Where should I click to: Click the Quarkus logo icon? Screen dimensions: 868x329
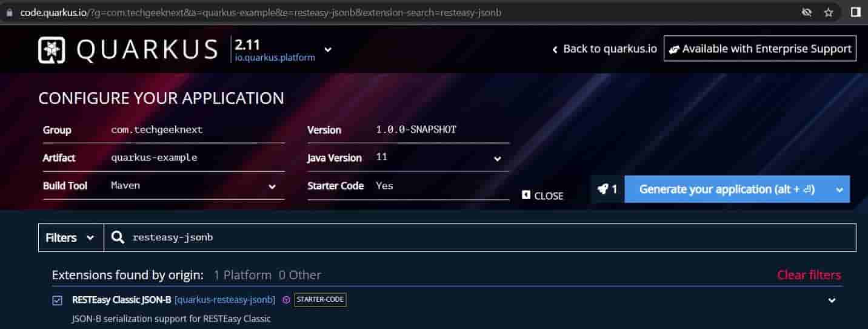pos(52,50)
